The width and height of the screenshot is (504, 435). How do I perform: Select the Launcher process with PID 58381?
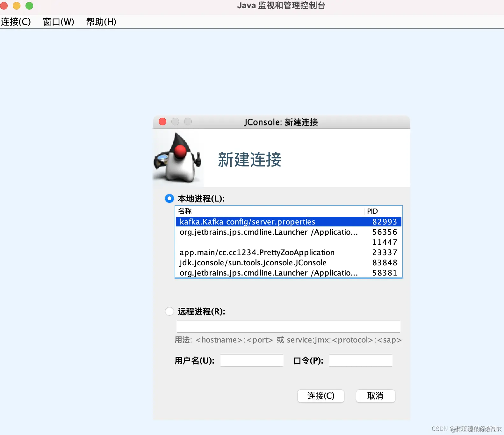tap(289, 273)
